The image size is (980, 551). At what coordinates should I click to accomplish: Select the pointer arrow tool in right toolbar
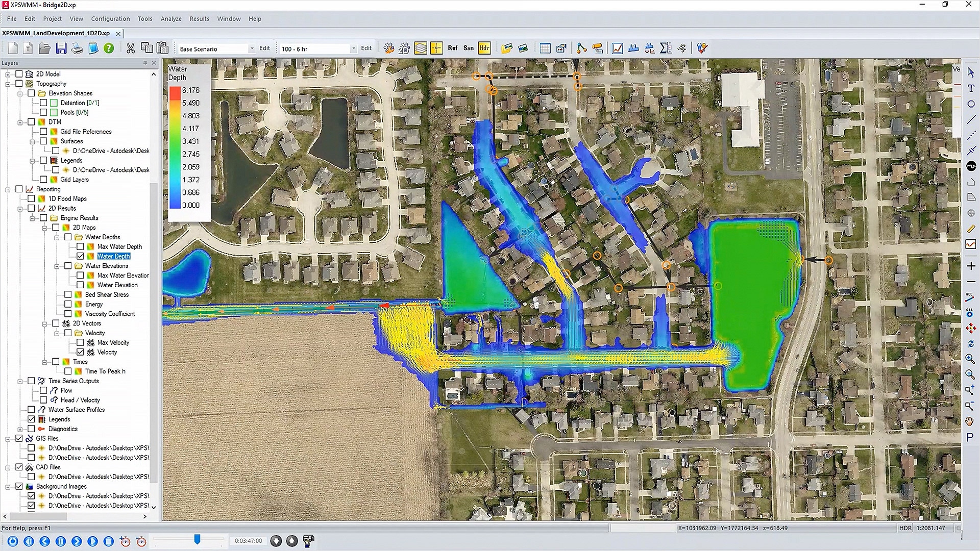point(970,73)
